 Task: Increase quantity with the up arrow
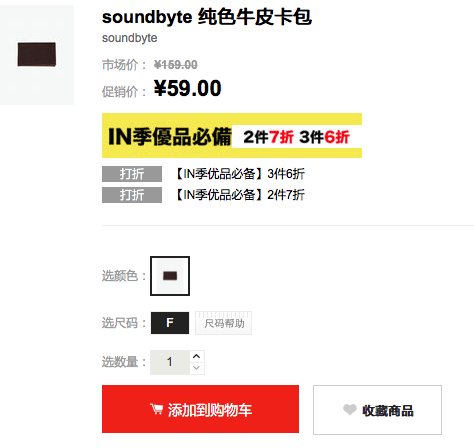pyautogui.click(x=197, y=356)
